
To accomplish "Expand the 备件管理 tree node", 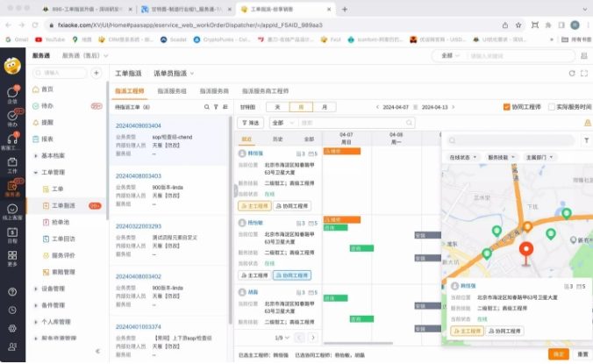I will click(x=36, y=305).
